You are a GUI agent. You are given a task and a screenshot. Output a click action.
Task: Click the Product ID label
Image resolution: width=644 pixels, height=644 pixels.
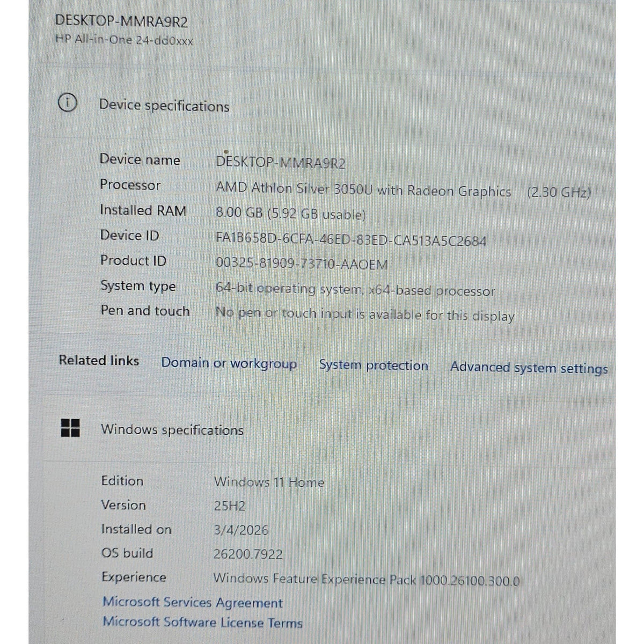(x=134, y=260)
